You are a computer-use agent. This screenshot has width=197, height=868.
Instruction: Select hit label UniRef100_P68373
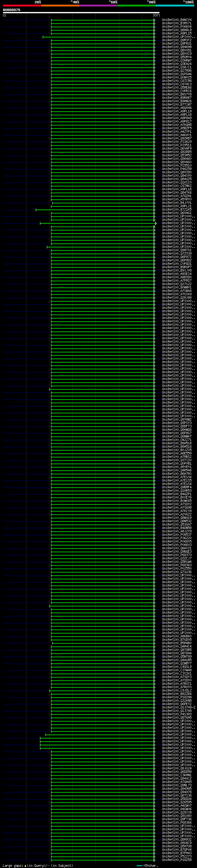[177, 555]
